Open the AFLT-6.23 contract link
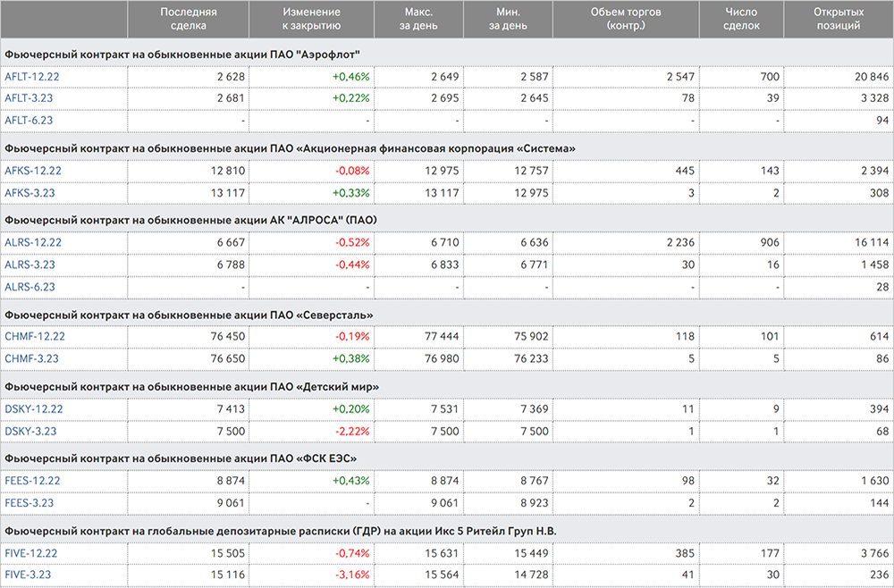894x588 pixels. 29,121
